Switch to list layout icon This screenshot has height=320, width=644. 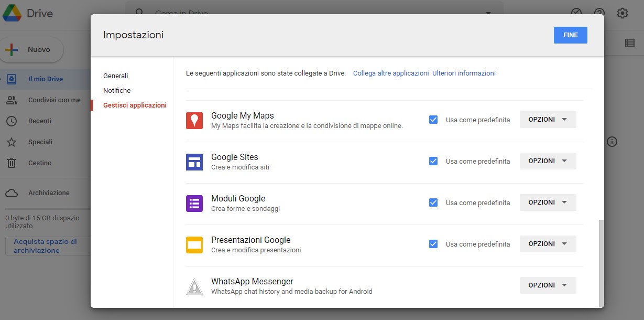point(630,44)
